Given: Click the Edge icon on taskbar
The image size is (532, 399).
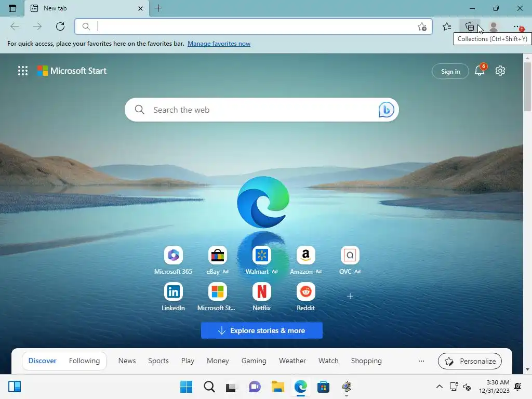Looking at the screenshot, I should [x=301, y=387].
